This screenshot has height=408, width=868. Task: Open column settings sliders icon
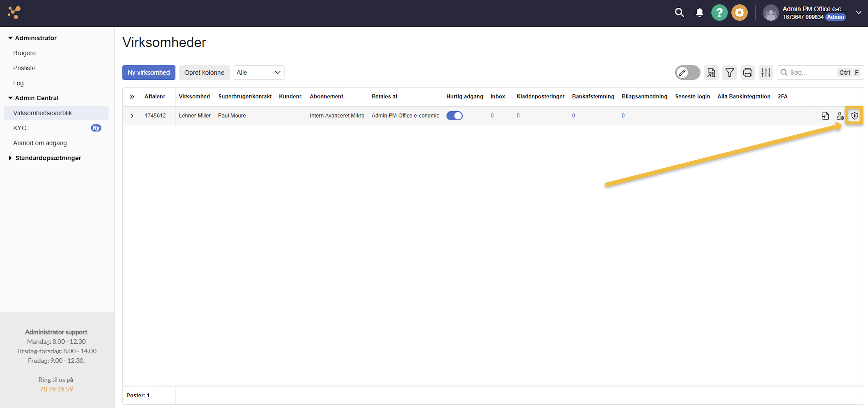[766, 72]
